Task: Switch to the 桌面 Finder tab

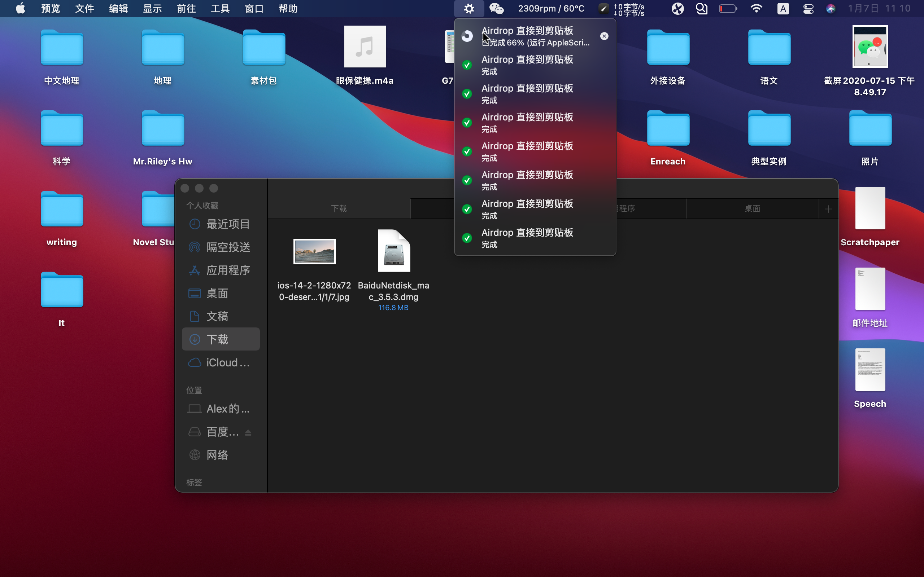Action: click(x=752, y=209)
